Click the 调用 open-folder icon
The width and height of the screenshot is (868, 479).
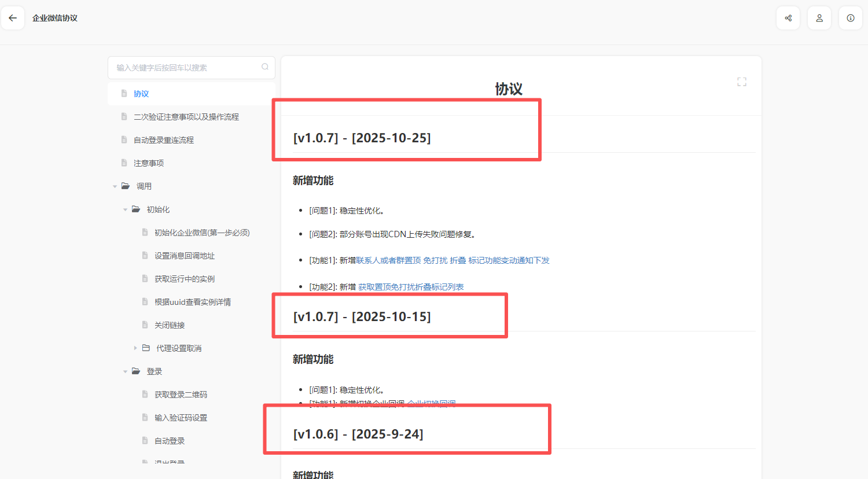(126, 186)
